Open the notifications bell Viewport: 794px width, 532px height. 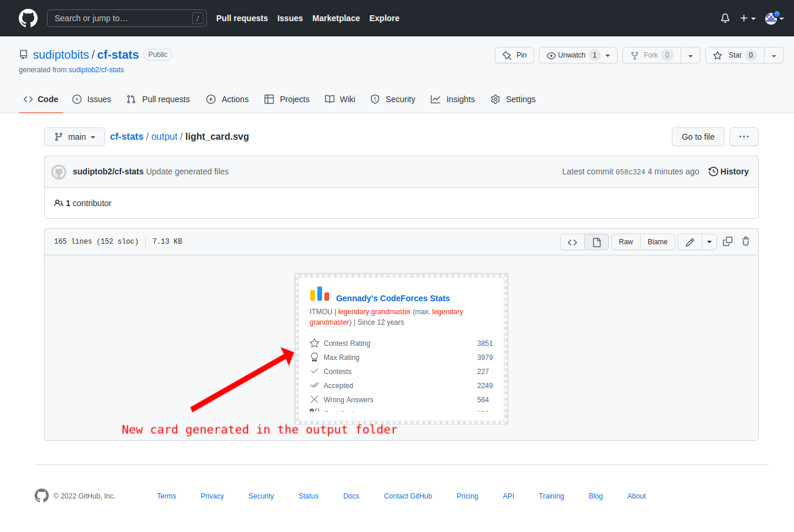coord(725,18)
